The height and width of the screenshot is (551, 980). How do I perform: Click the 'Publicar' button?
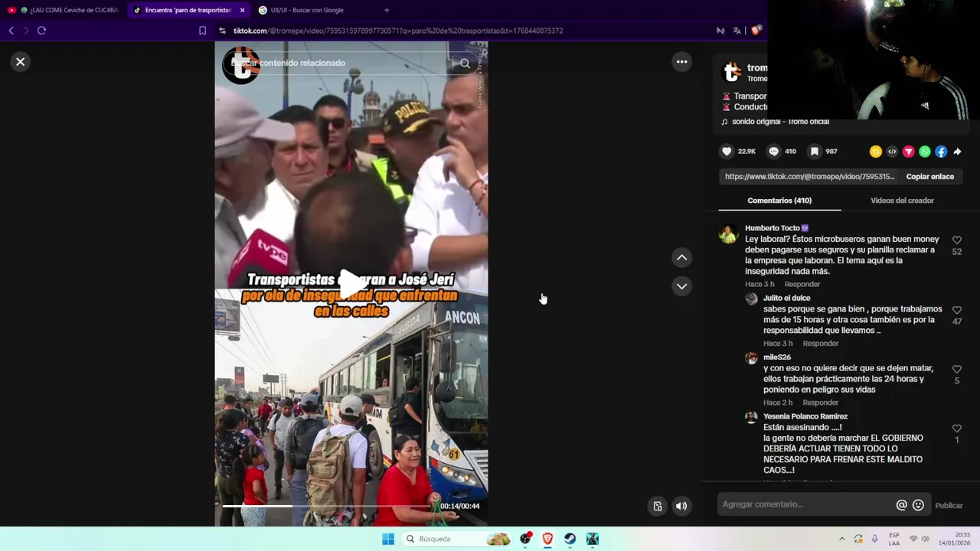(949, 505)
